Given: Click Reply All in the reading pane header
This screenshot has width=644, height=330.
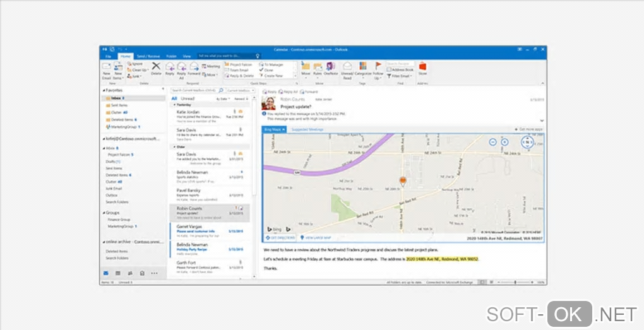Looking at the screenshot, I should click(x=288, y=91).
